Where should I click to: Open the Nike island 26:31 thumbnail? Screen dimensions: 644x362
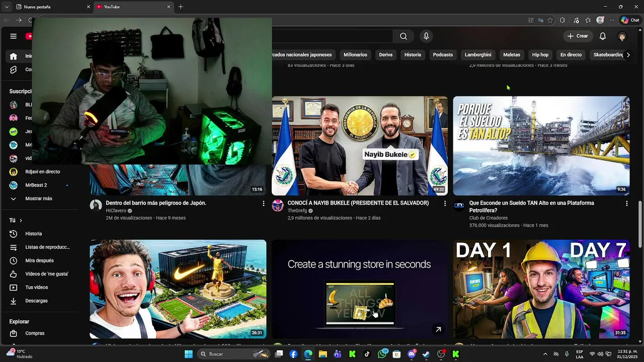178,289
